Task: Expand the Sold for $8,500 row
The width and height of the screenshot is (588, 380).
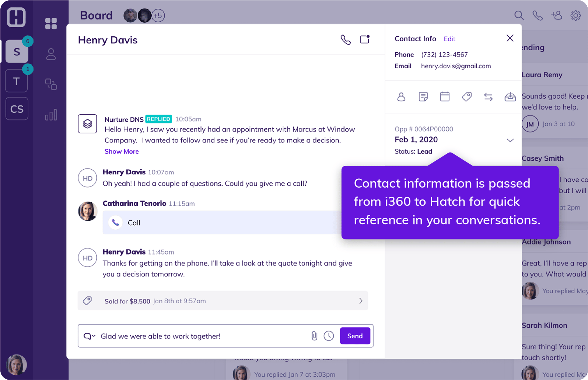Action: tap(361, 301)
